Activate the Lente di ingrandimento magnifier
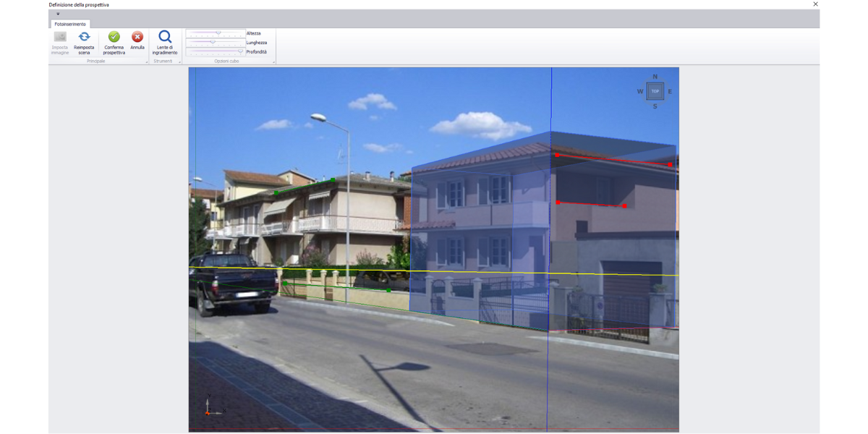Screen dimensions: 868x434 pos(165,37)
